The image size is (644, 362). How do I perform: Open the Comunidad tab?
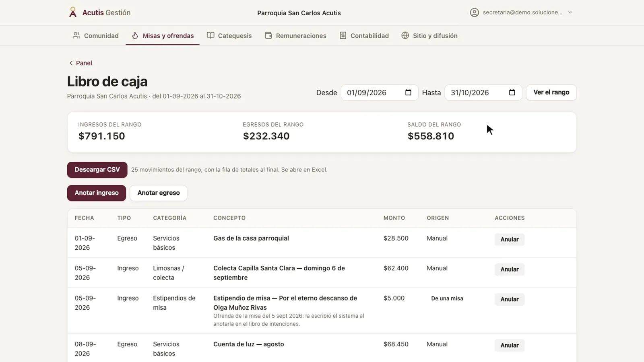pyautogui.click(x=95, y=35)
